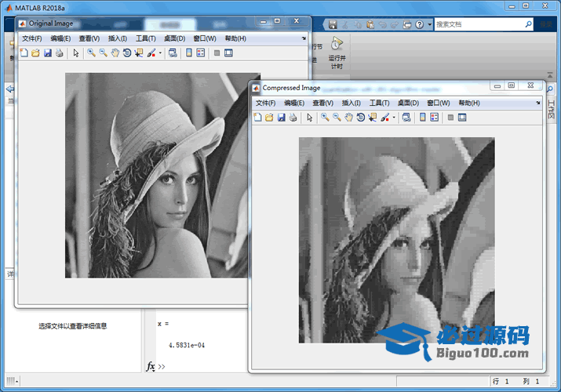Image resolution: width=561 pixels, height=392 pixels.
Task: Expand help dropdown arrow beside question mark
Action: pos(430,24)
